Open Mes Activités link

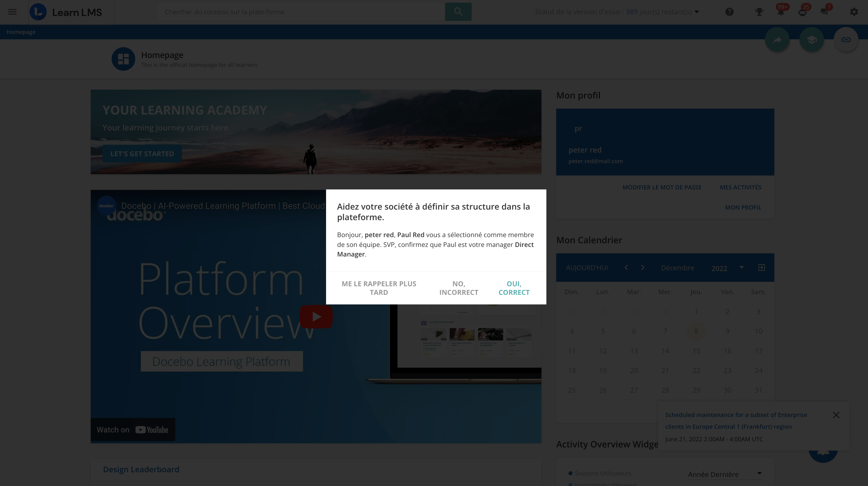click(740, 187)
